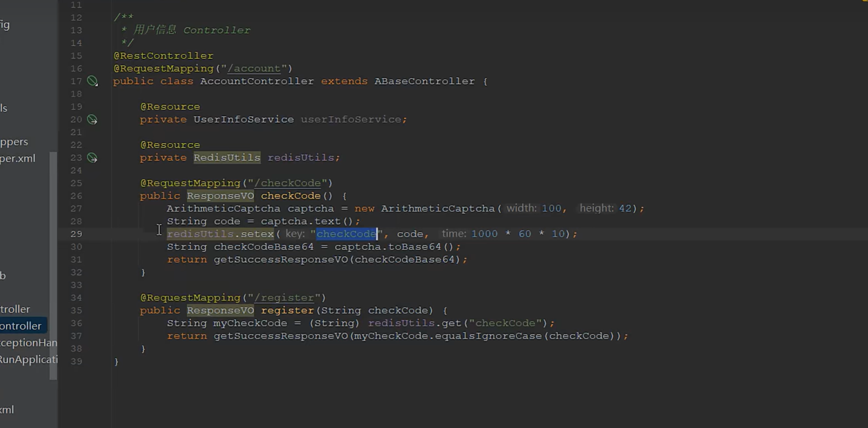Click the "/register" request mapping URL
The width and height of the screenshot is (868, 428).
[x=284, y=297]
